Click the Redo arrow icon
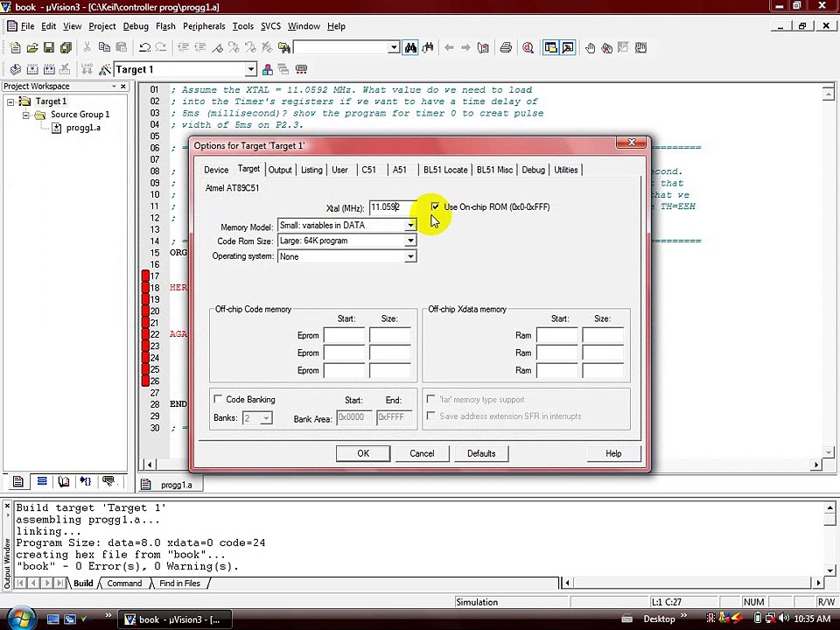 (x=161, y=47)
